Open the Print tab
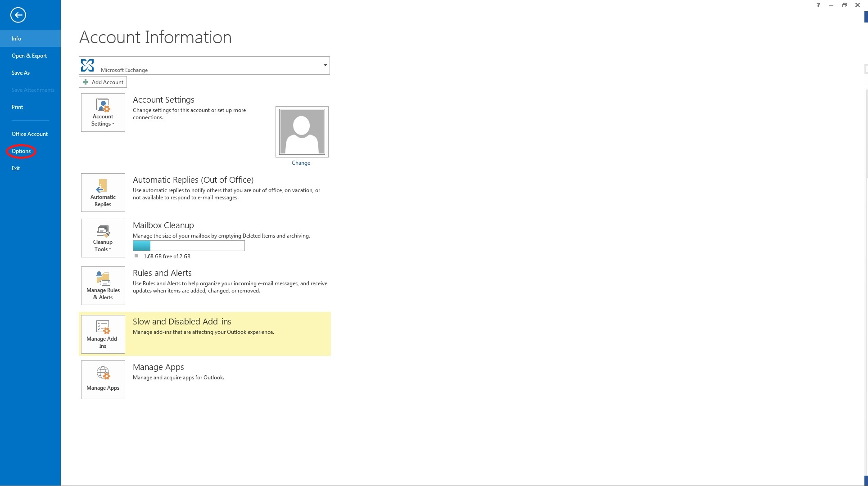Screen dimensions: 868x486 pos(30,107)
